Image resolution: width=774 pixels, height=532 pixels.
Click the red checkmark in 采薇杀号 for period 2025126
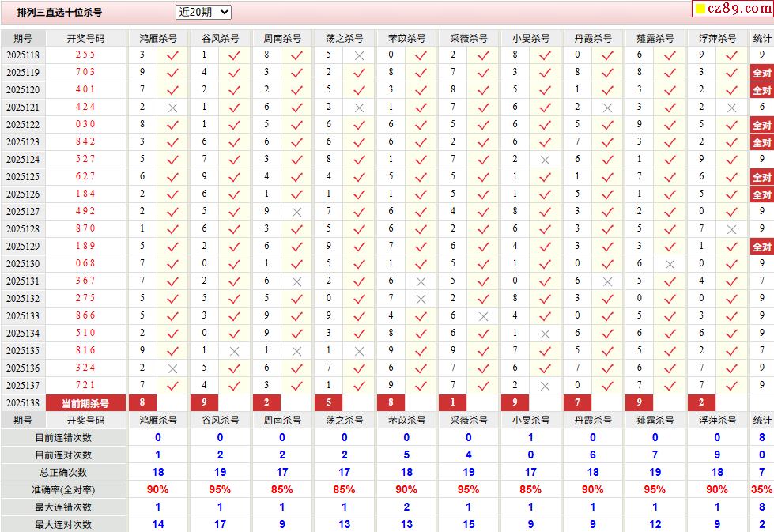click(483, 195)
